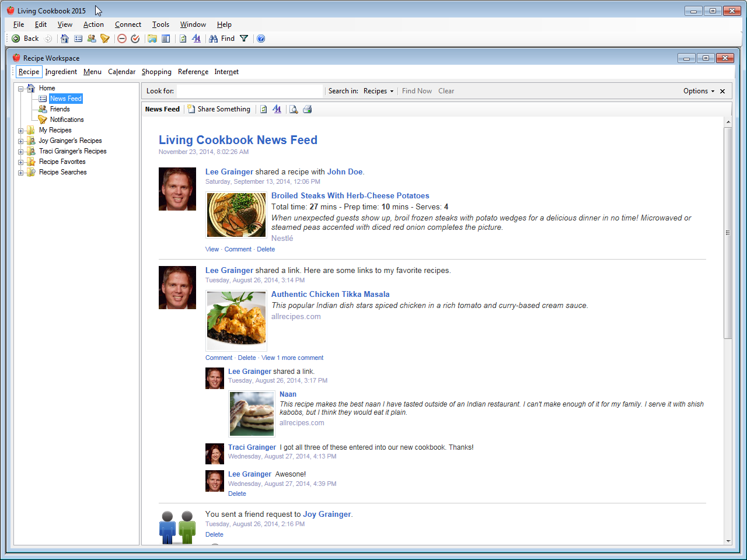This screenshot has height=560, width=747.
Task: Open Joy Grainger's profile link
Action: tap(327, 514)
